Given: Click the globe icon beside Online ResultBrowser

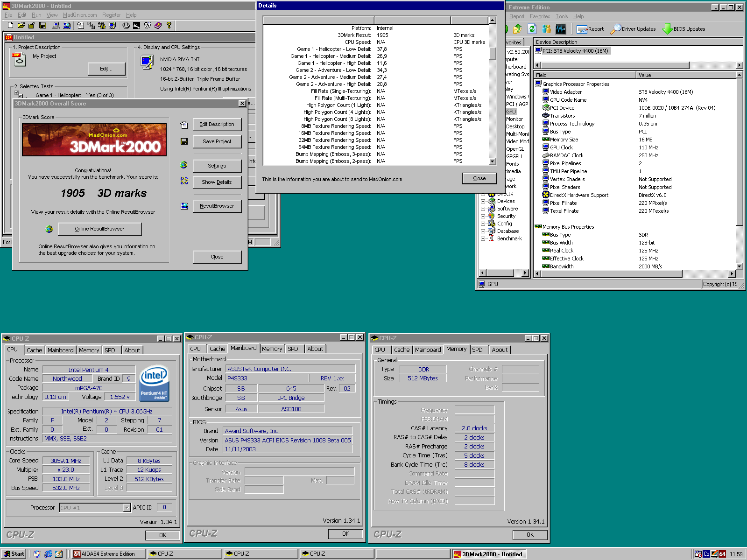Looking at the screenshot, I should point(49,229).
